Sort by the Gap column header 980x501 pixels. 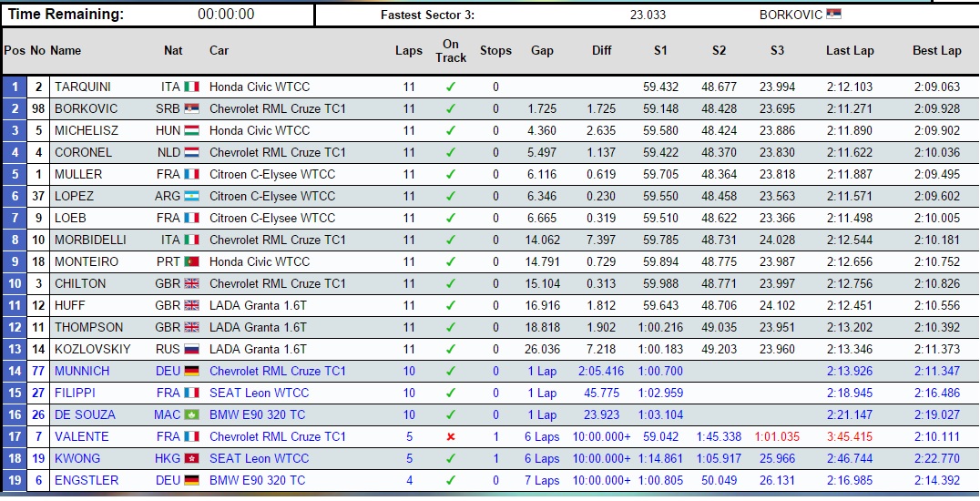[x=542, y=51]
